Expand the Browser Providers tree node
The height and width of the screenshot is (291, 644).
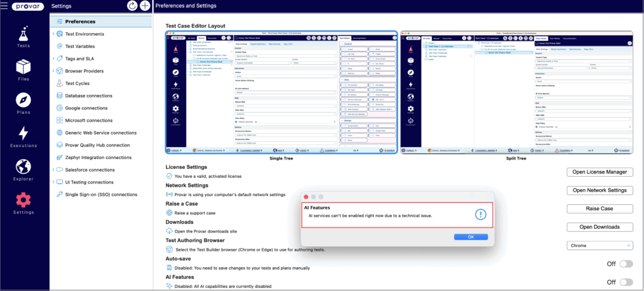click(53, 71)
